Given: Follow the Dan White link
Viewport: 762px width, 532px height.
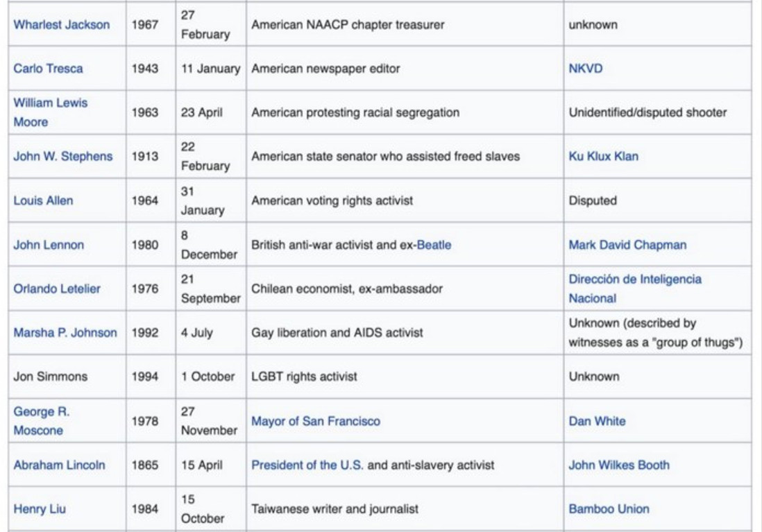Looking at the screenshot, I should click(598, 421).
